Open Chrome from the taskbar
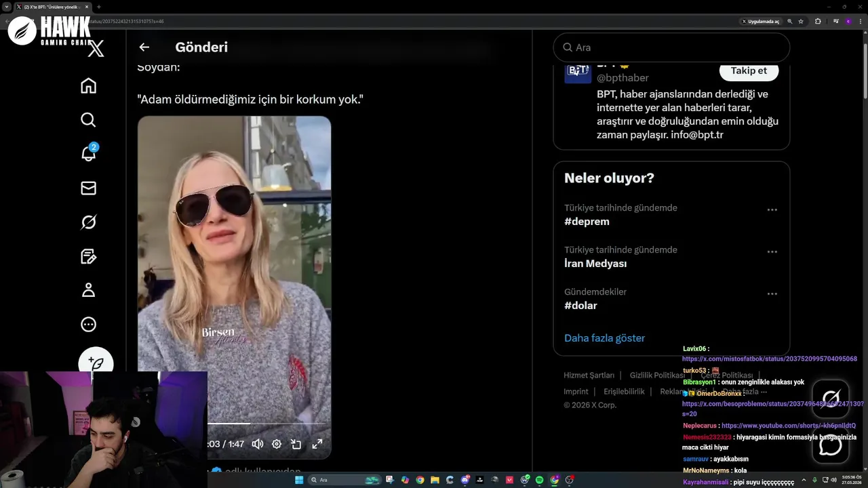 click(420, 480)
